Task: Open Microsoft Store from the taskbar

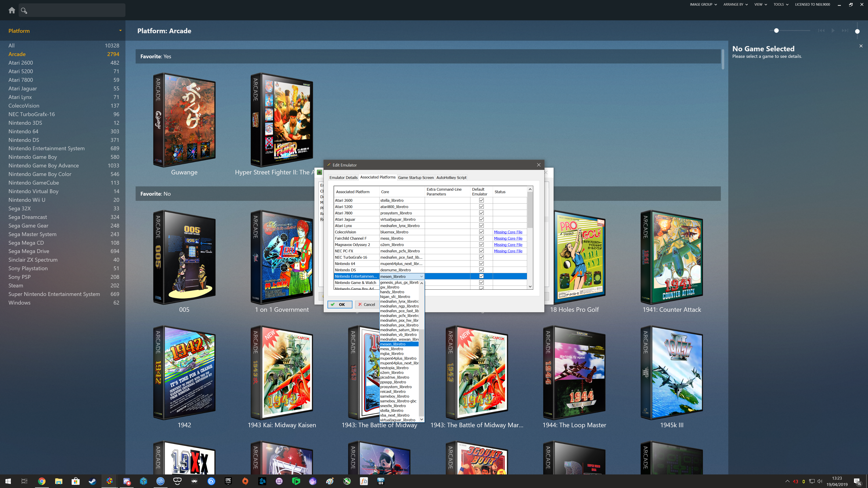Action: click(x=75, y=481)
